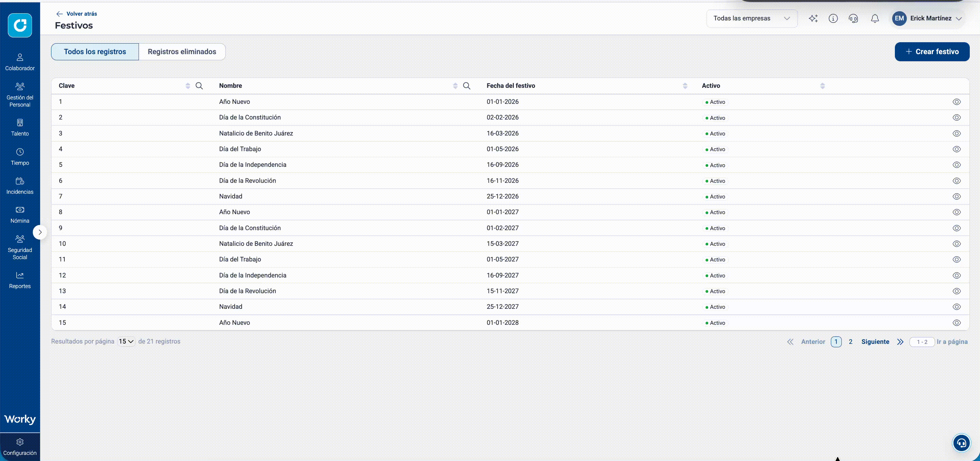
Task: View details of Natalicio de Benito Juárez 16-03-2026
Action: [957, 133]
